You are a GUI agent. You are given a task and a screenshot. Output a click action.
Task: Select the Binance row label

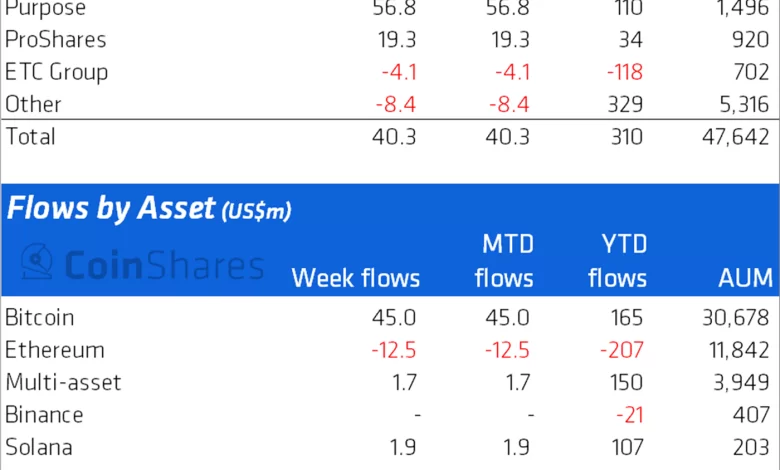click(x=44, y=414)
